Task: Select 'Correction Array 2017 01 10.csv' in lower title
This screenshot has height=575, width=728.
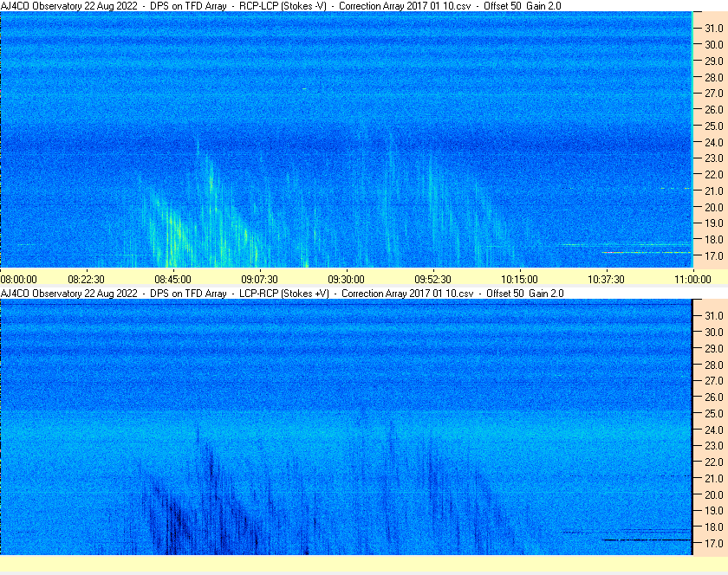Action: 407,294
